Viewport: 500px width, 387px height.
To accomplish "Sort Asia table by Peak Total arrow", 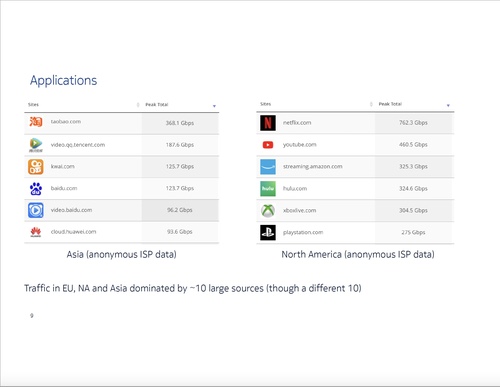I will click(x=214, y=106).
